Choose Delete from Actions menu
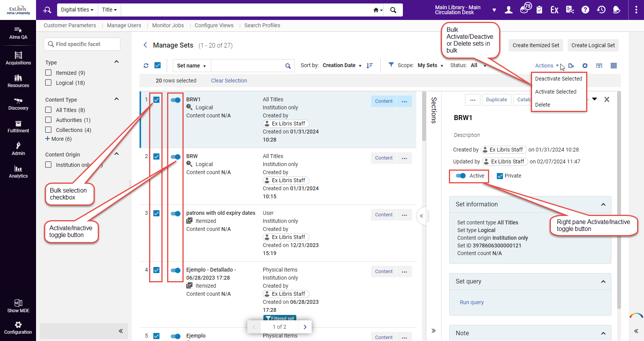644x341 pixels. pos(542,105)
